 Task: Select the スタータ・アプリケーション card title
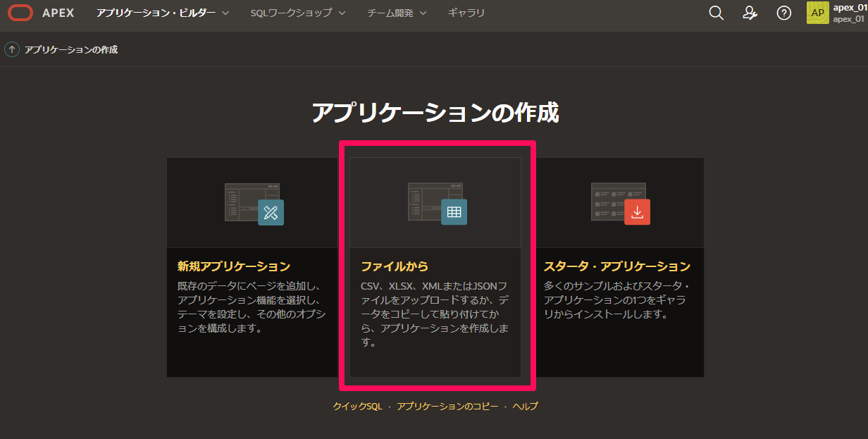(617, 266)
